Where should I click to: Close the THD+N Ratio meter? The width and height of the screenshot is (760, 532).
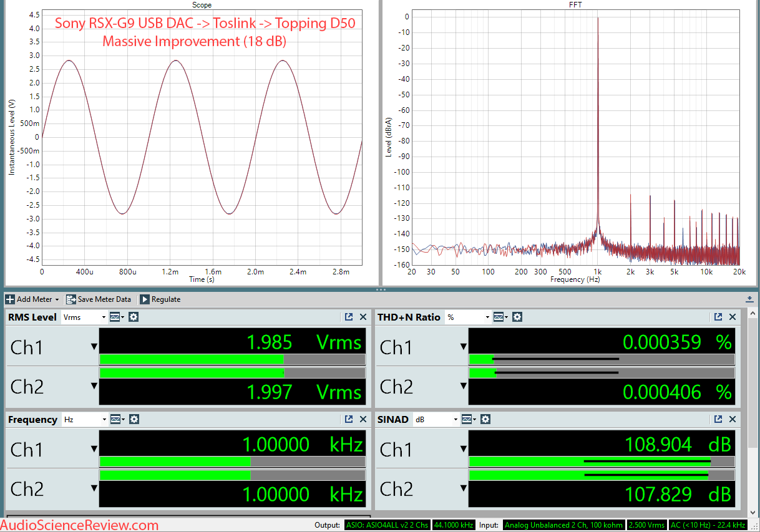[x=733, y=317]
